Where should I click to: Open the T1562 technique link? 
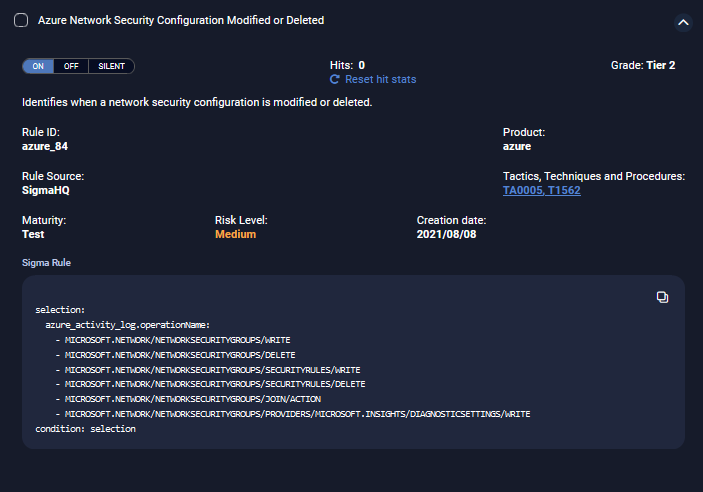[x=563, y=190]
